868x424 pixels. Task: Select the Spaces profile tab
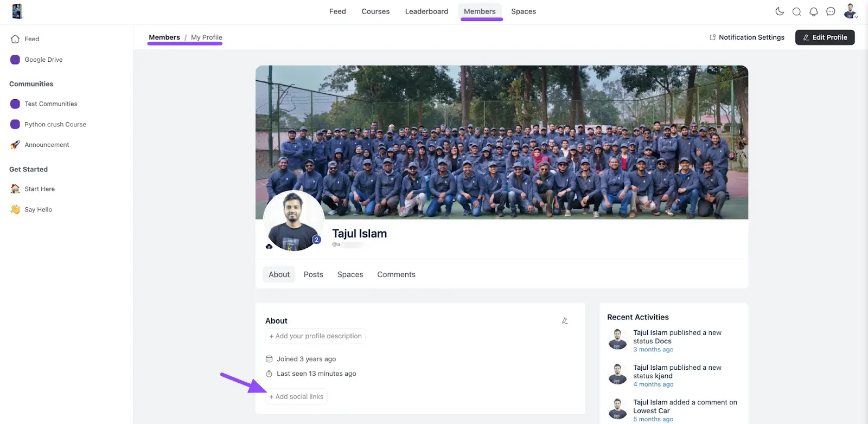click(x=350, y=274)
